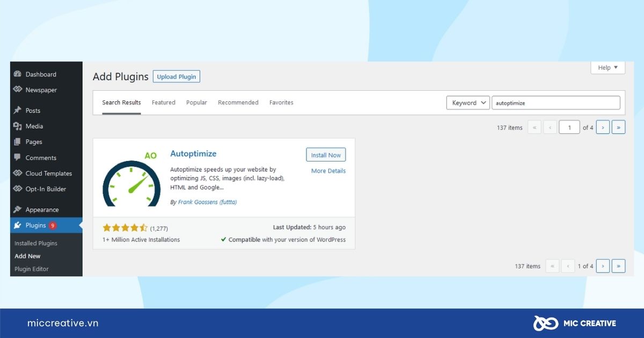The image size is (644, 338).
Task: Open the Keyword search type dropdown
Action: pos(468,103)
